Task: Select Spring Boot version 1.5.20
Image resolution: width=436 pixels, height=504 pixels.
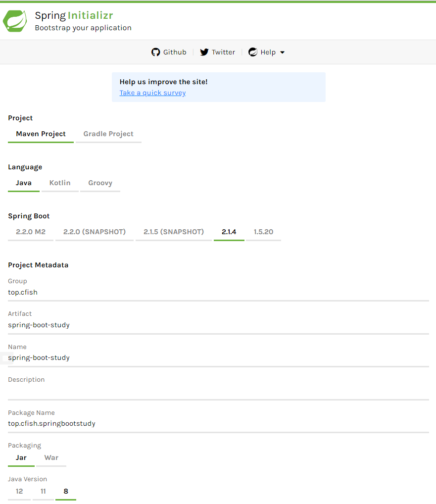Action: point(263,232)
